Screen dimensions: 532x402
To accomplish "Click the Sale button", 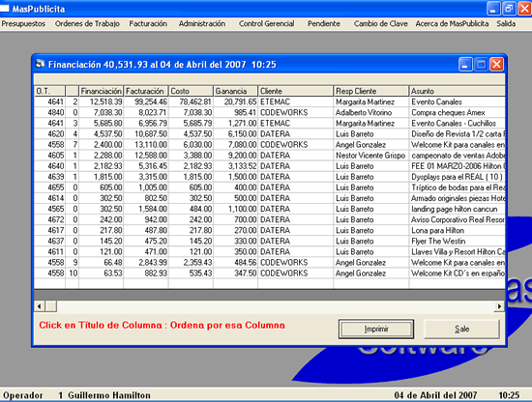I will tap(461, 329).
